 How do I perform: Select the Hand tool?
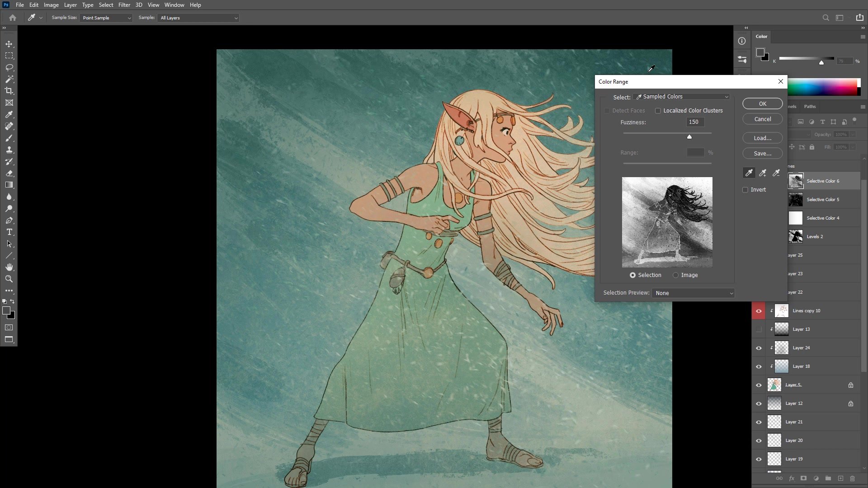coord(9,267)
